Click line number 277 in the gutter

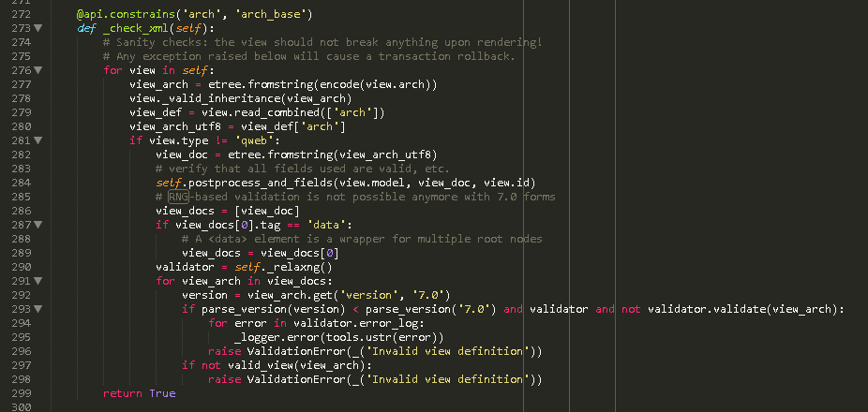point(21,84)
